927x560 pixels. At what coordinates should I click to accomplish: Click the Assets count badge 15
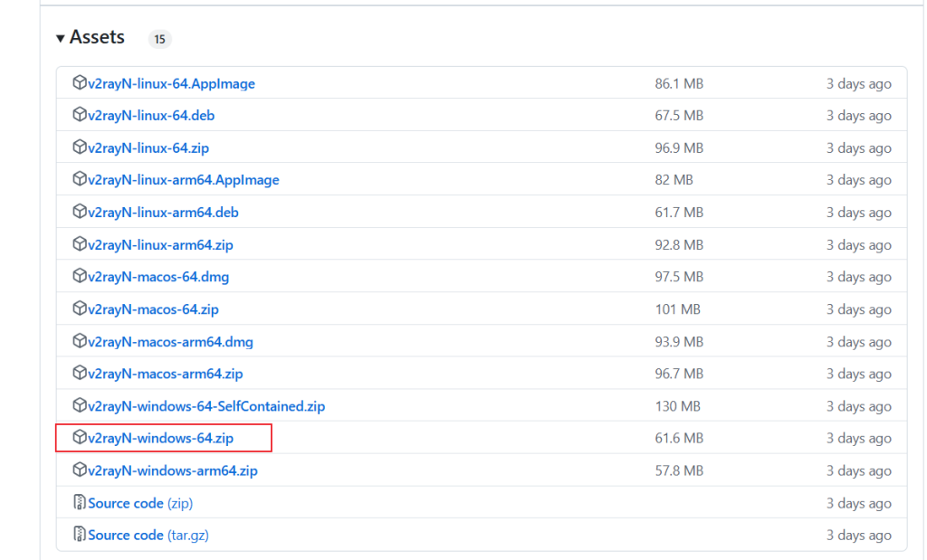coord(159,39)
